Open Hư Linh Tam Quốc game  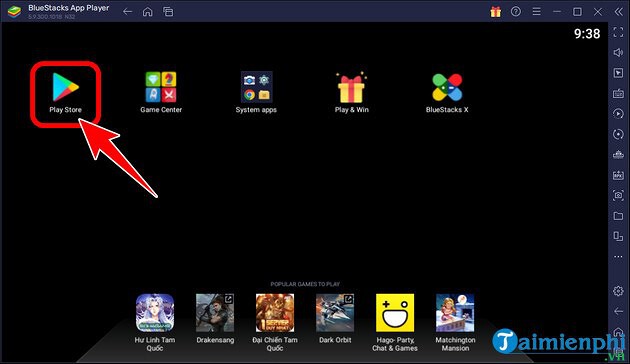(155, 323)
